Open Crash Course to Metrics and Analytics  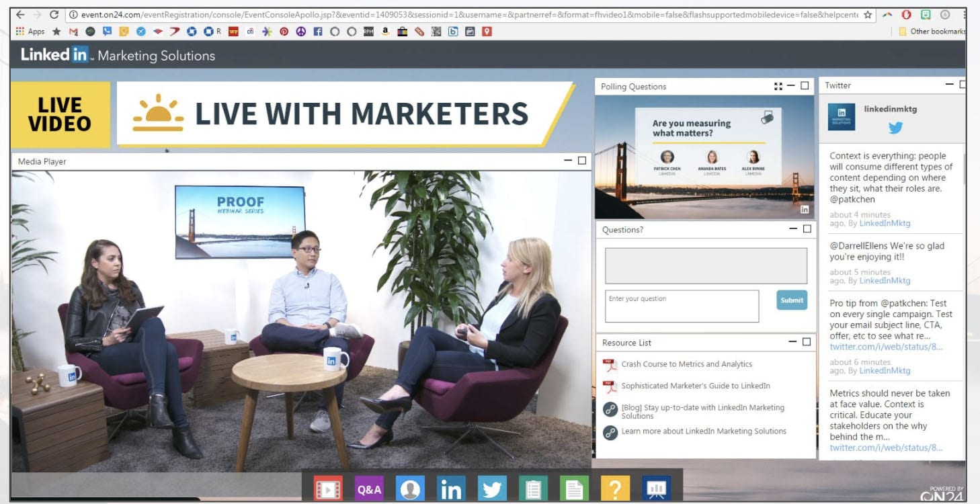(686, 364)
